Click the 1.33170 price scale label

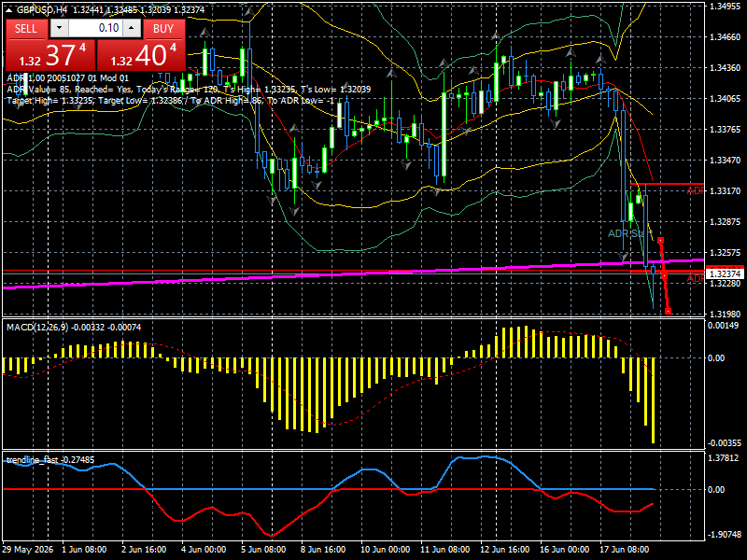point(726,191)
